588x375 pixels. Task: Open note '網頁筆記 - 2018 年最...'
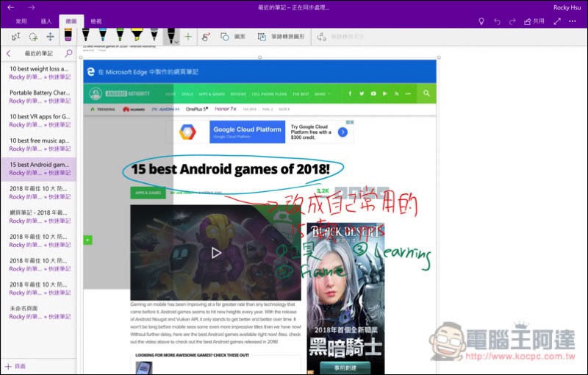point(39,217)
